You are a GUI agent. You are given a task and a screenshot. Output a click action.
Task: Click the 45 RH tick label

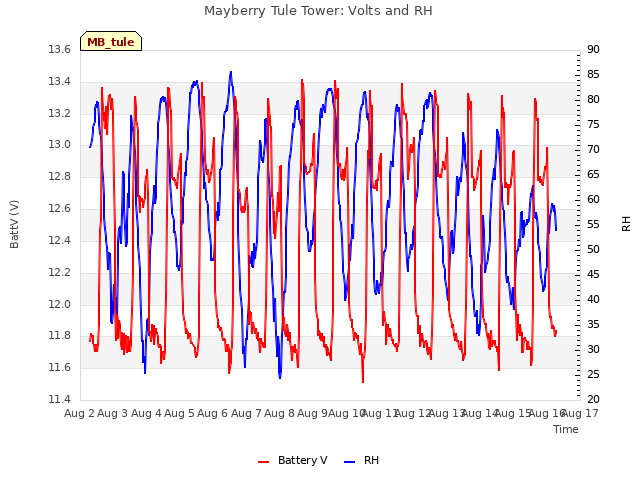pos(593,274)
